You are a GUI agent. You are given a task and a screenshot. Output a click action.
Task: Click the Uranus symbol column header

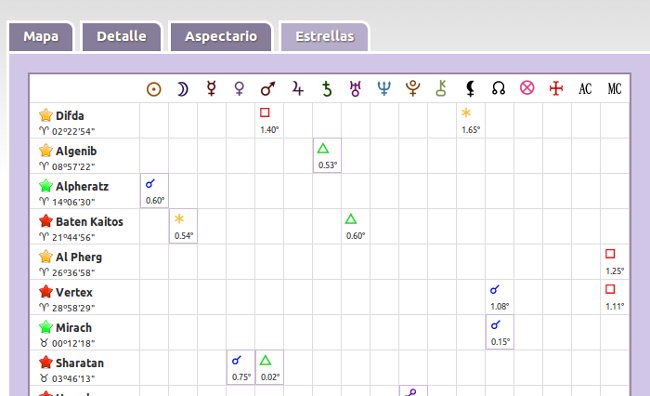pyautogui.click(x=355, y=89)
